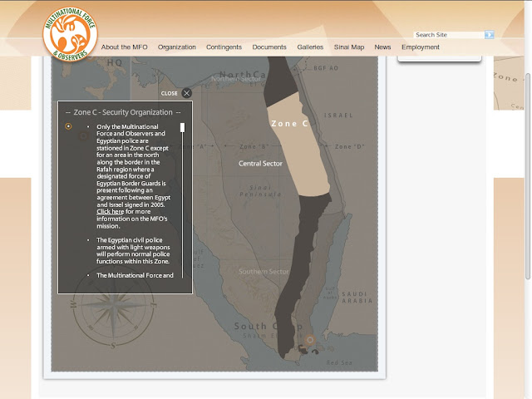Select the Zone C label on map

(x=289, y=124)
